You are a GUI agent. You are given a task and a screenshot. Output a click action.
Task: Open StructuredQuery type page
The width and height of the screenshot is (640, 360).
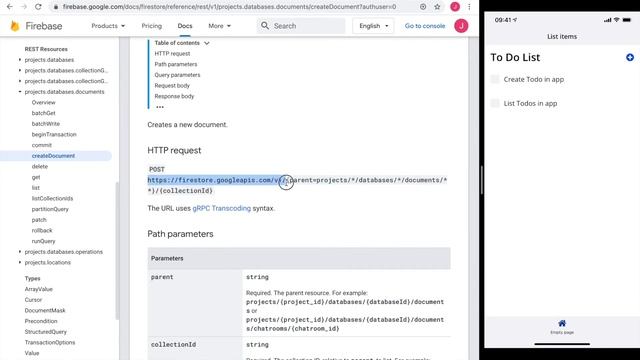(45, 332)
